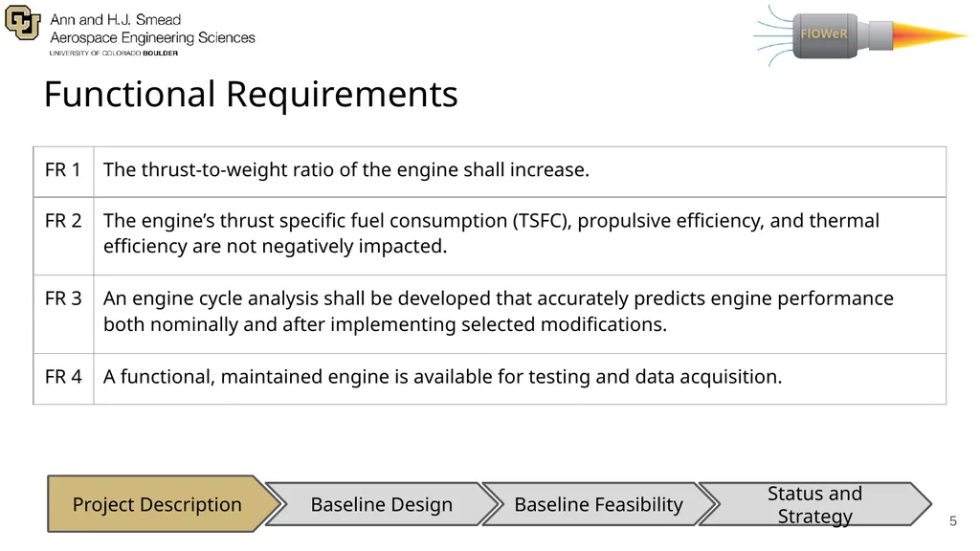Select the FR 4 label cell
Viewport: 980px width, 551px height.
[x=63, y=379]
